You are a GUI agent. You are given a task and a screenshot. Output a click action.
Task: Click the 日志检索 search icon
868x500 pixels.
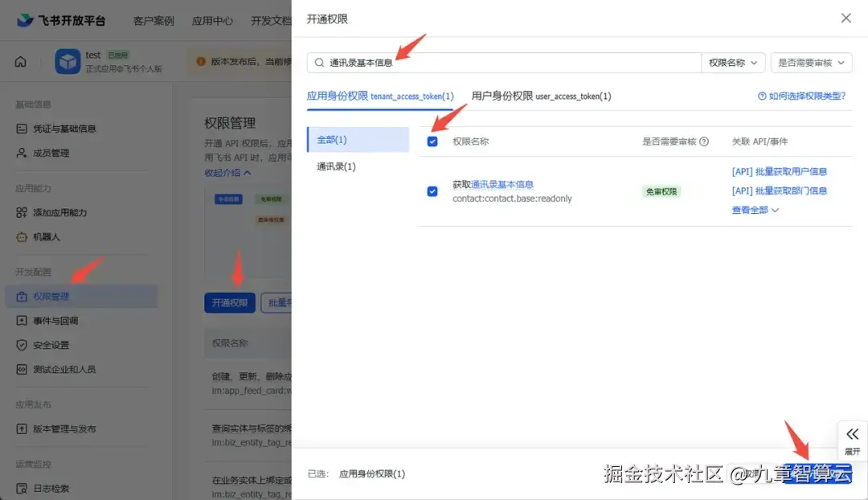(x=22, y=489)
